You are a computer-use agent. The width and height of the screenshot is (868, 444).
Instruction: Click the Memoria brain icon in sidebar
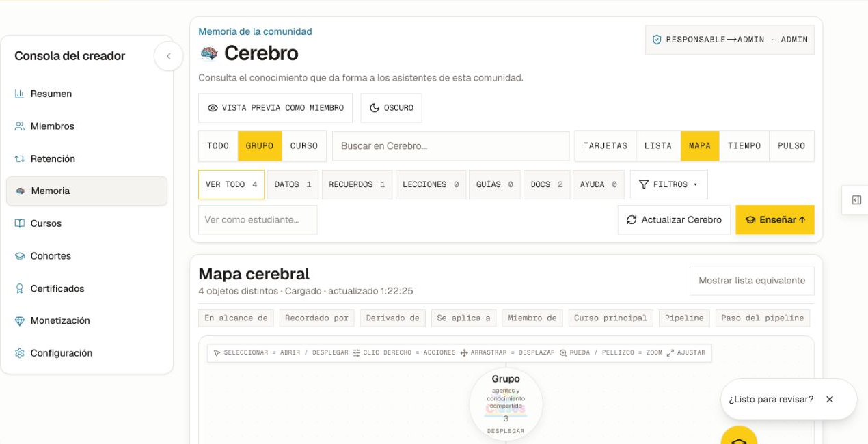coord(21,191)
